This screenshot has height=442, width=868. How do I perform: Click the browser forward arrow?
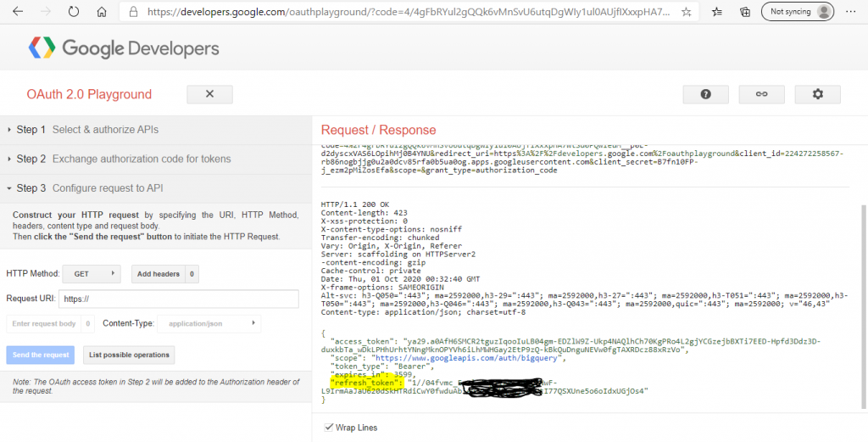pyautogui.click(x=46, y=12)
